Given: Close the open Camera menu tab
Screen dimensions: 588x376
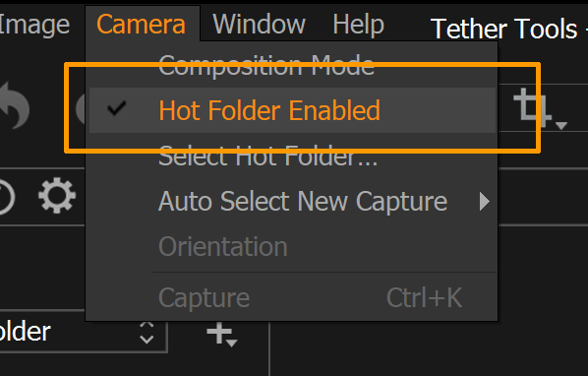Looking at the screenshot, I should coord(141,24).
